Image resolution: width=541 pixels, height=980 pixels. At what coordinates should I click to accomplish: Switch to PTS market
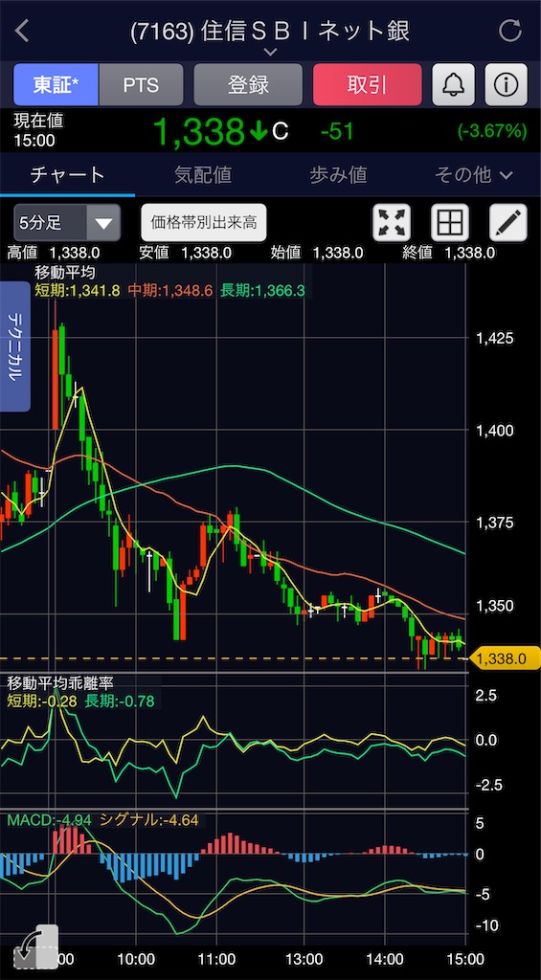pos(141,84)
